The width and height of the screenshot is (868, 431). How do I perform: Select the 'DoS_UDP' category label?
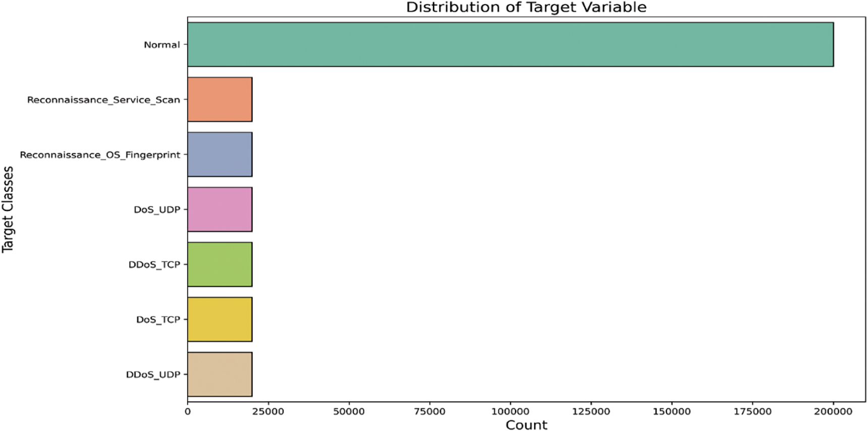pyautogui.click(x=156, y=210)
